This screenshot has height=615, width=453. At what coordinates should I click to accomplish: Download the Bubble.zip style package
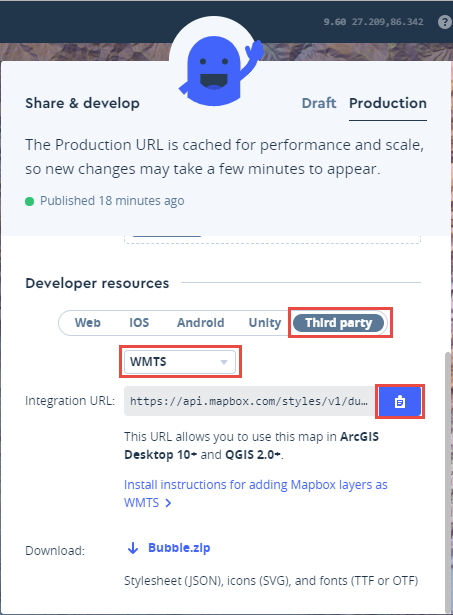pyautogui.click(x=179, y=548)
